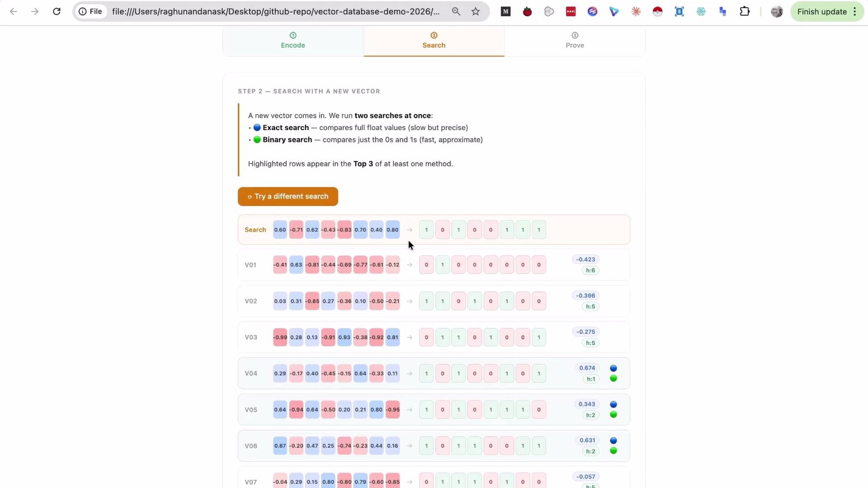Screen dimensions: 868x488
Task: Click the File site info chip
Action: coord(90,12)
